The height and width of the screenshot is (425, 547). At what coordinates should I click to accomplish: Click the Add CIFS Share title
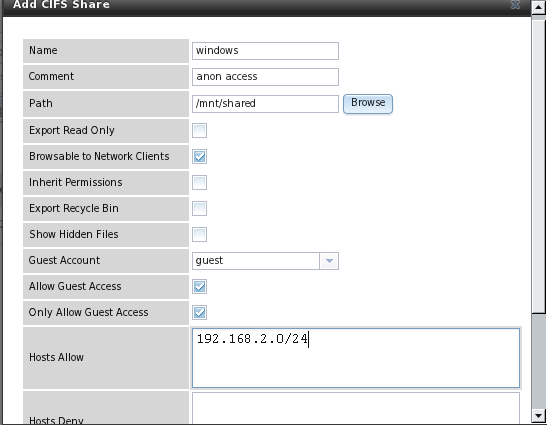pos(61,5)
